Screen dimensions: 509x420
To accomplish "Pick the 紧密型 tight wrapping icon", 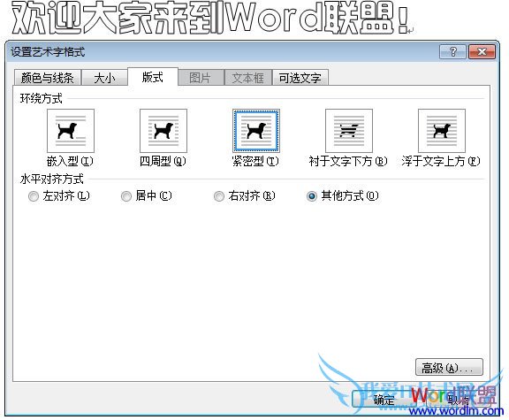I will tap(256, 131).
